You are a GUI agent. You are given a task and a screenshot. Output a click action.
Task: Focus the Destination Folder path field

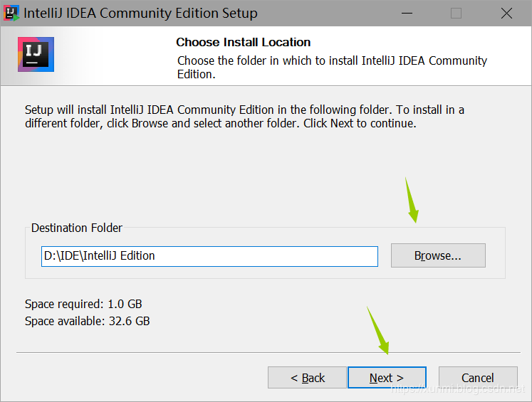point(209,256)
